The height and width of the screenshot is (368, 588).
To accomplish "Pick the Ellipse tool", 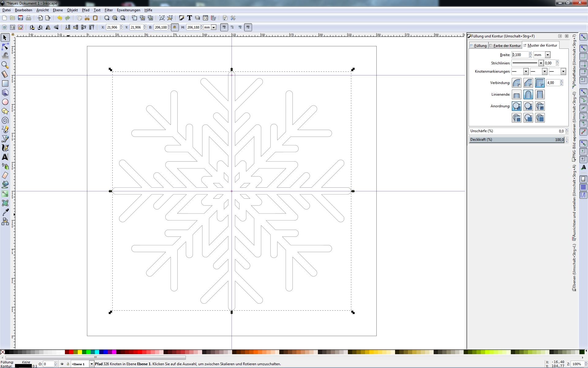I will 5,102.
